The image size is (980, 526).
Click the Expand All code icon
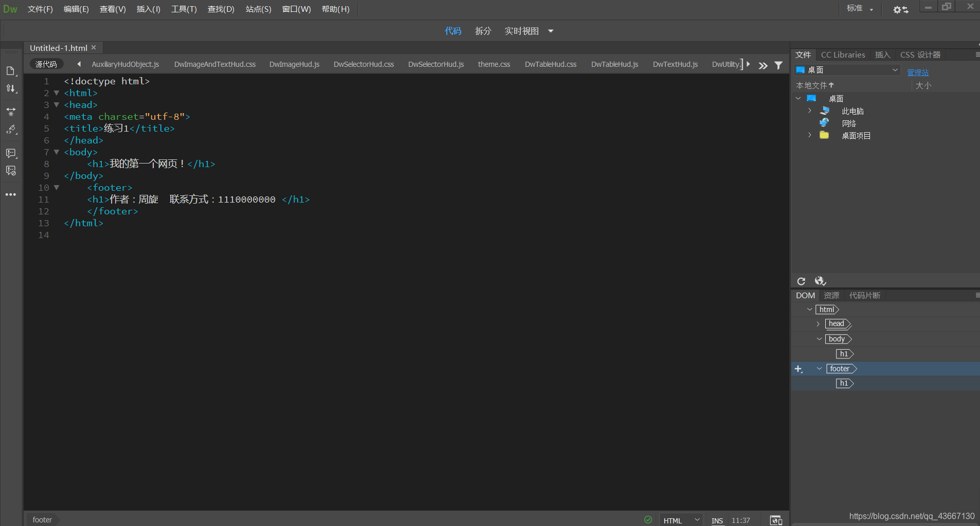(x=11, y=112)
